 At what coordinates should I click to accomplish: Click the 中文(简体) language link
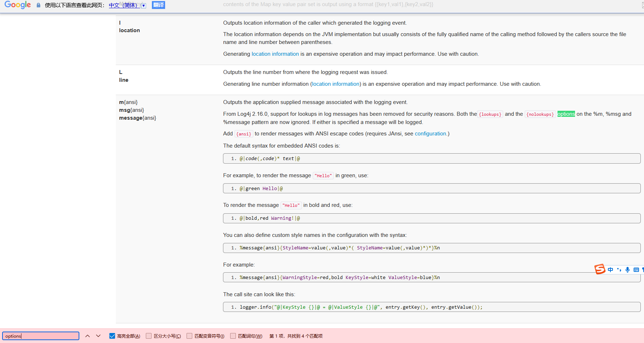124,5
